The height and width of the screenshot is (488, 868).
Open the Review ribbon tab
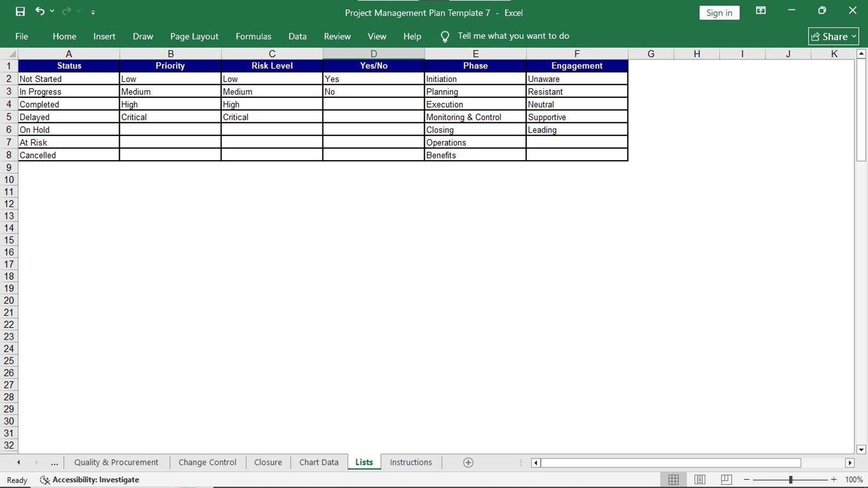[x=337, y=36]
